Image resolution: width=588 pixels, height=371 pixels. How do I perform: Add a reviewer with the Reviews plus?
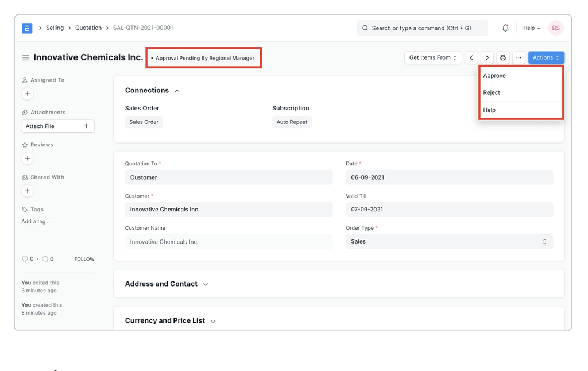[26, 158]
